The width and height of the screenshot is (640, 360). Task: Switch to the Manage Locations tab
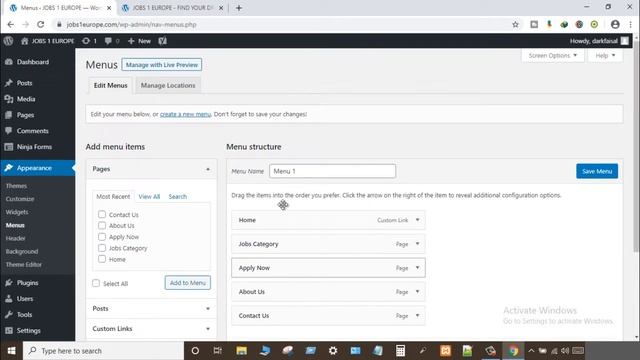pyautogui.click(x=168, y=85)
